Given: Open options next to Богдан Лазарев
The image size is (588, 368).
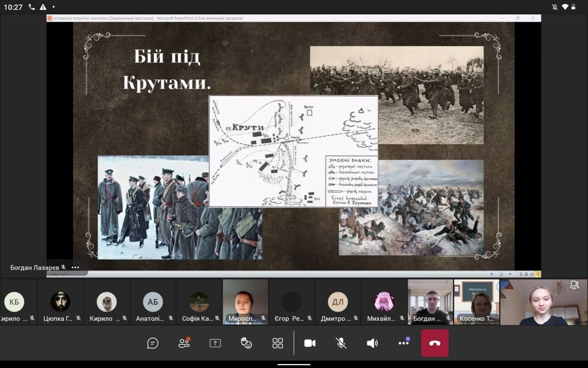Looking at the screenshot, I should tap(75, 267).
